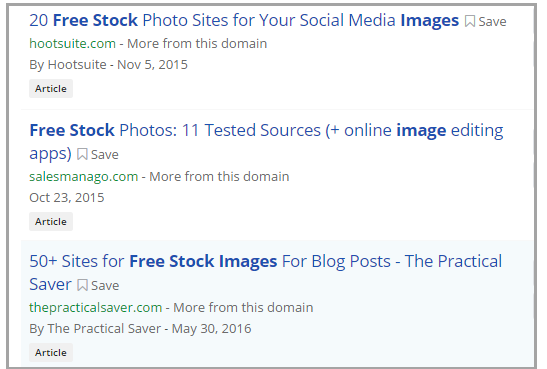Save the 11 Tested Sources article

pos(98,154)
